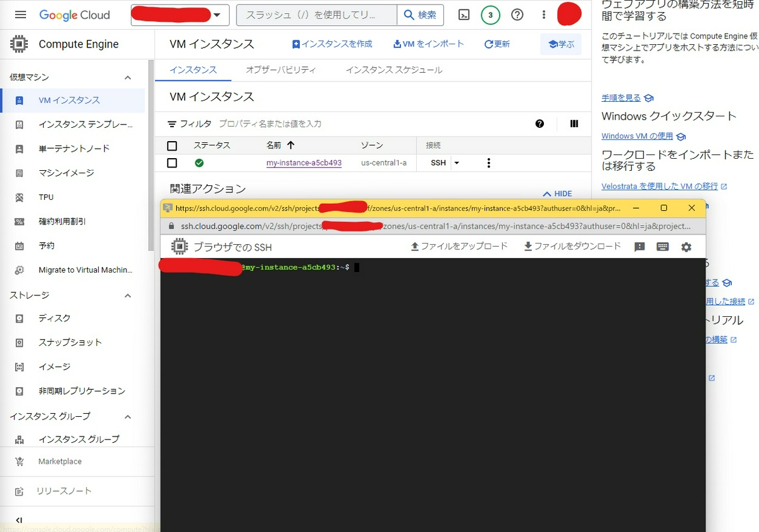The width and height of the screenshot is (759, 532).
Task: Open 単一テナントノード in sidebar
Action: tap(73, 149)
